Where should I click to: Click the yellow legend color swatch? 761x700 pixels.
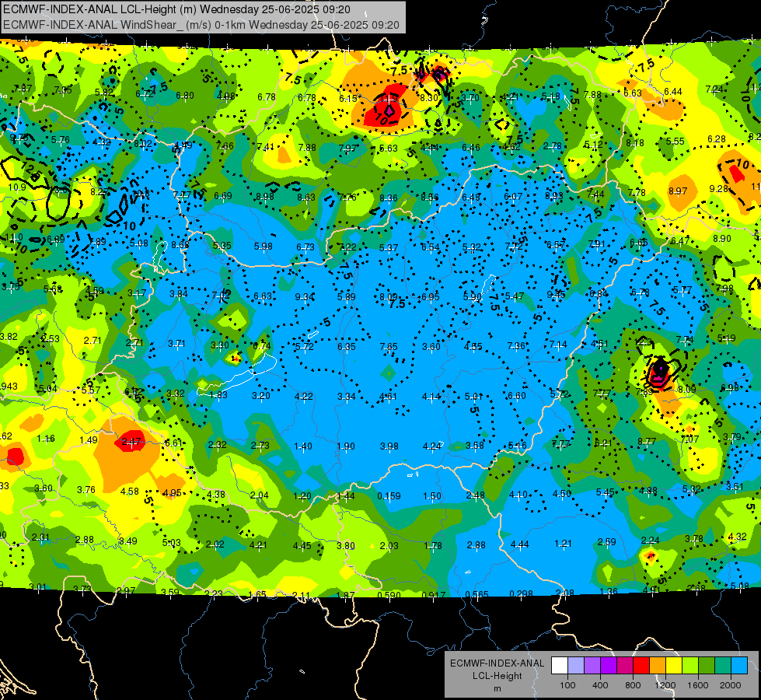674,666
